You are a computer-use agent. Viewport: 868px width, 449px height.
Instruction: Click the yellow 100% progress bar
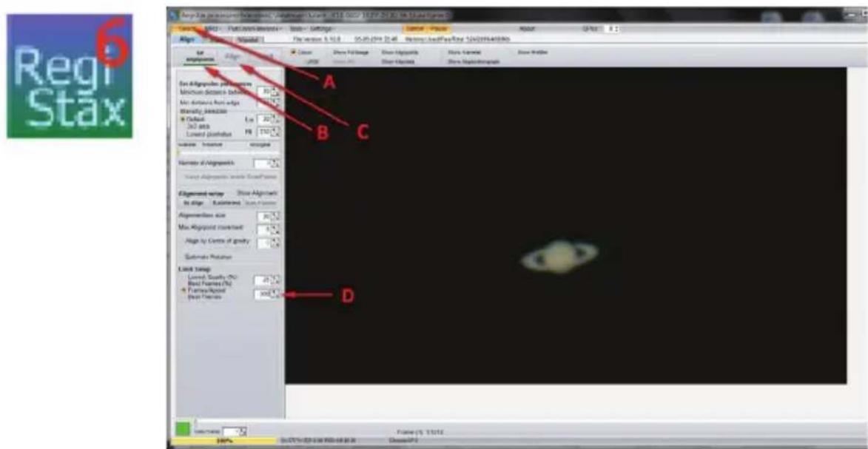coord(224,442)
